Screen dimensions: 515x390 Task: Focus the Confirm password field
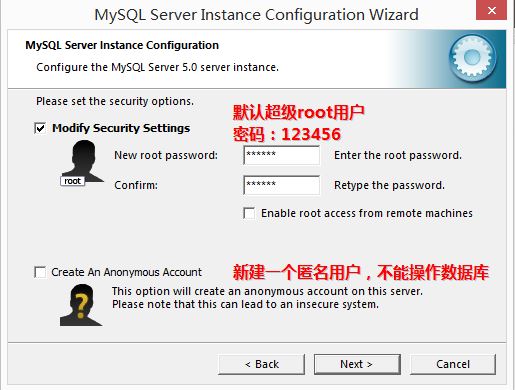[x=282, y=185]
